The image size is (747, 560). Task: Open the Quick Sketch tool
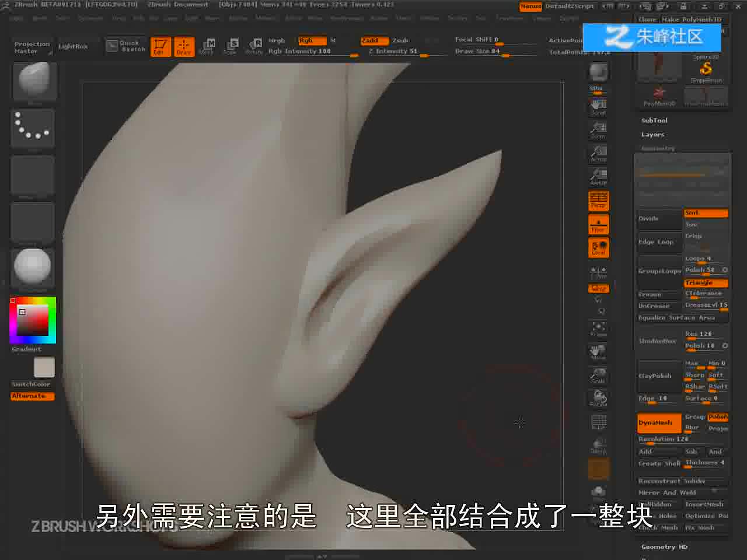pyautogui.click(x=126, y=46)
